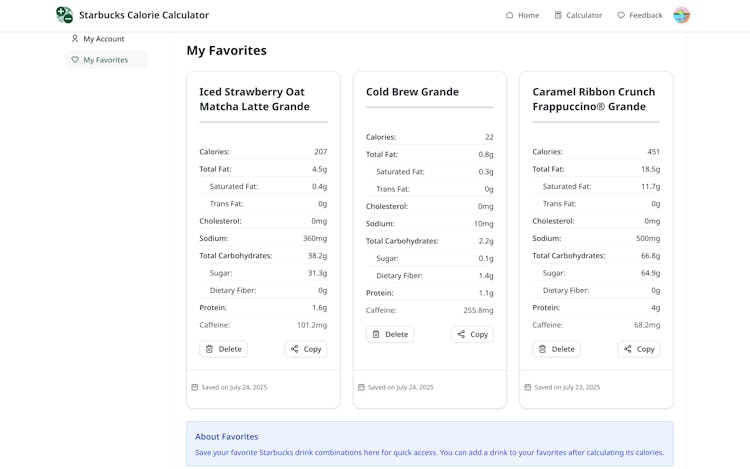The height and width of the screenshot is (469, 750).
Task: Open the Home navigation link
Action: pos(522,15)
